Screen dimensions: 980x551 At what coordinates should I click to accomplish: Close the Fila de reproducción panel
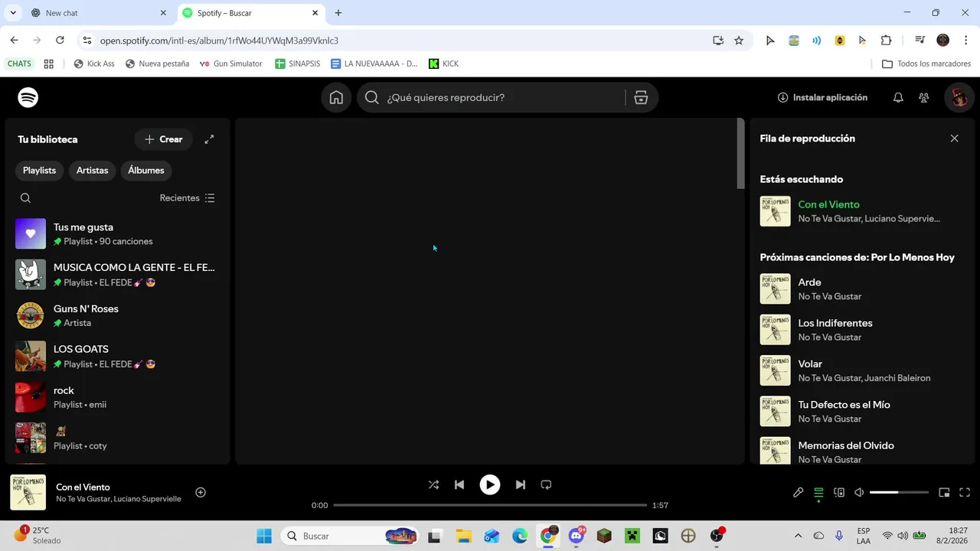[x=954, y=139]
